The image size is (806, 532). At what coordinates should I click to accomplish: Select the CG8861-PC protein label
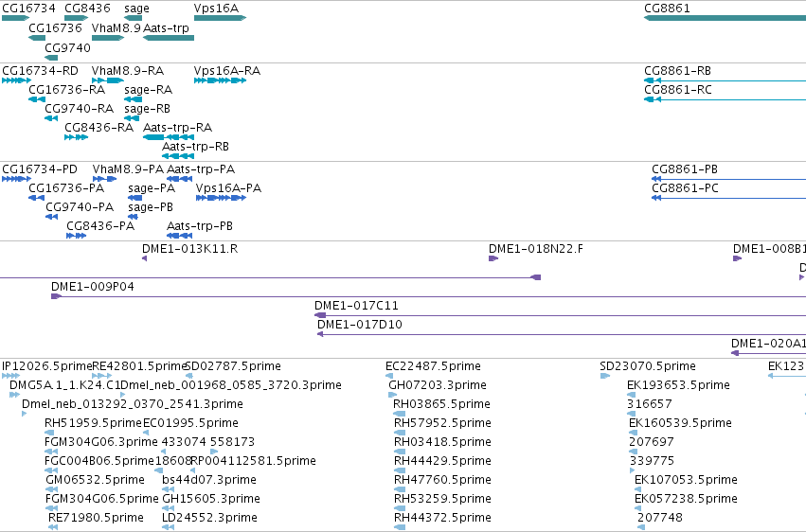click(x=685, y=188)
